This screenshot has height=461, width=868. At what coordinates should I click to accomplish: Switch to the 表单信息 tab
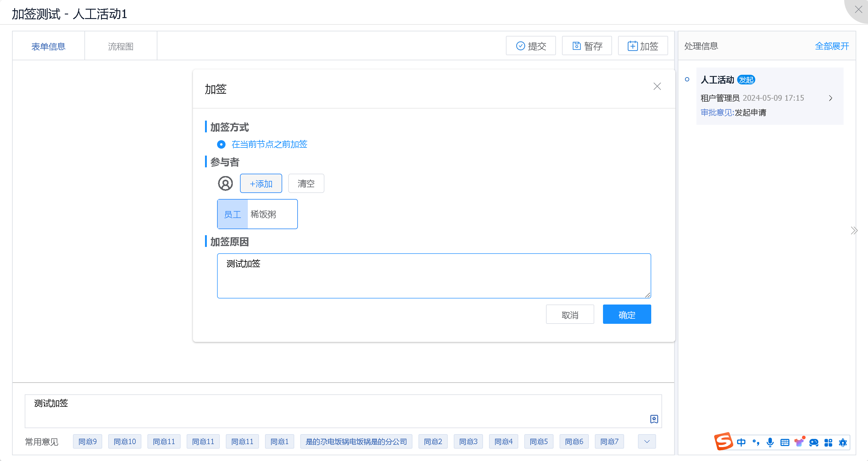pos(48,46)
